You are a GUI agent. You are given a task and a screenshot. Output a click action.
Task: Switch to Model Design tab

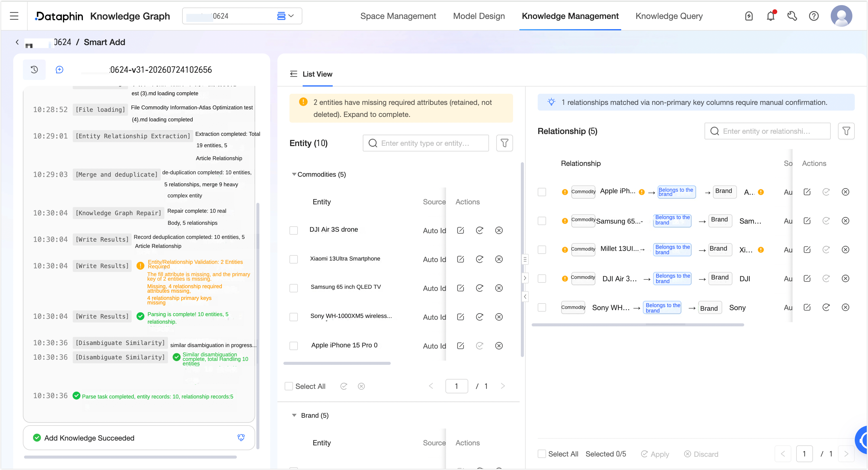[479, 16]
